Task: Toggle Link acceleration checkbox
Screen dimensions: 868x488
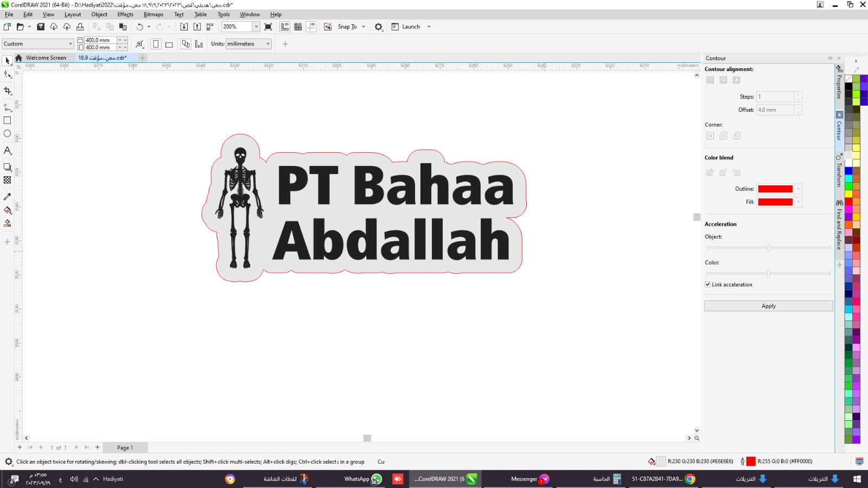Action: (x=708, y=285)
